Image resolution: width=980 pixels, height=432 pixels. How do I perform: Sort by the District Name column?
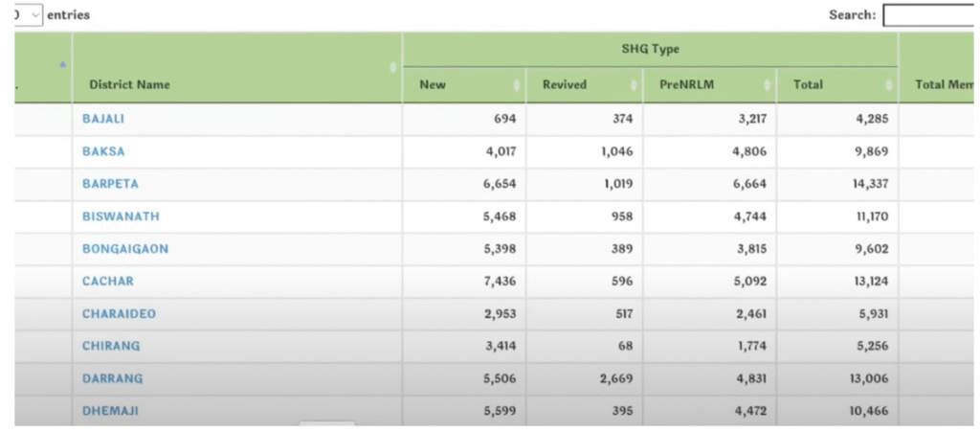click(237, 67)
